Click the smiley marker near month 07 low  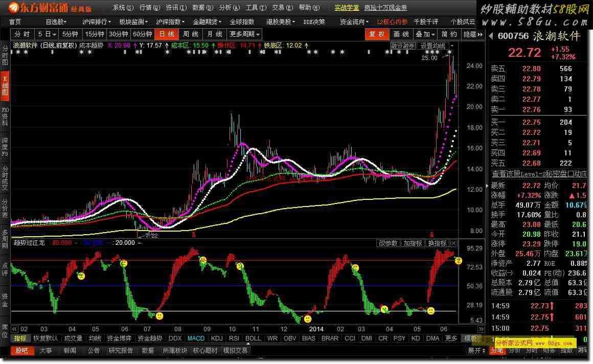159,315
